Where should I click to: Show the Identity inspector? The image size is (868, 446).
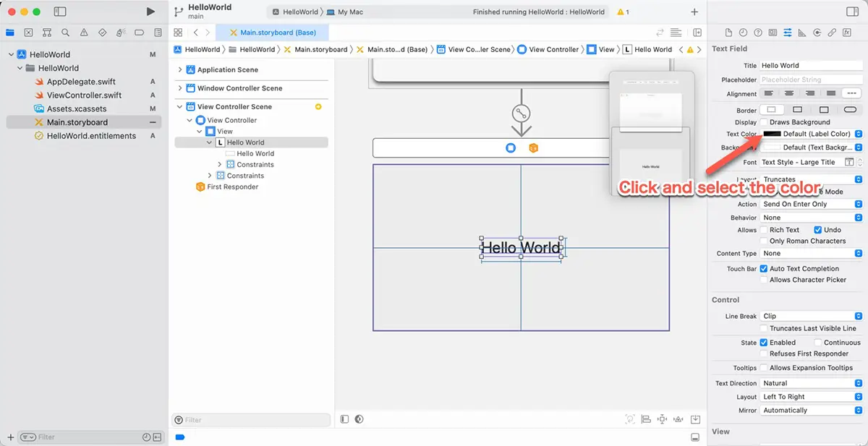pyautogui.click(x=773, y=33)
